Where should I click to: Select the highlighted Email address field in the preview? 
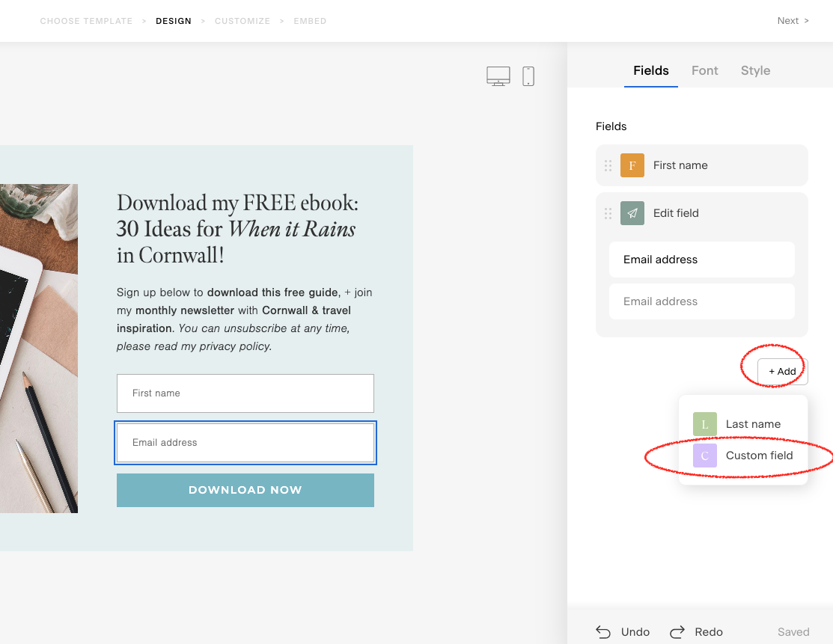[x=245, y=442]
